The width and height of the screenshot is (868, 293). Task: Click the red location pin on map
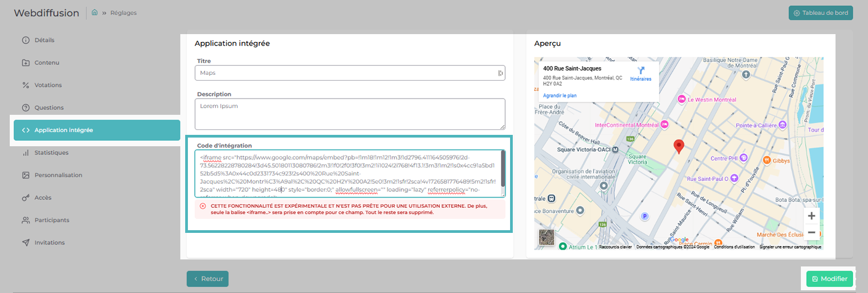(678, 146)
